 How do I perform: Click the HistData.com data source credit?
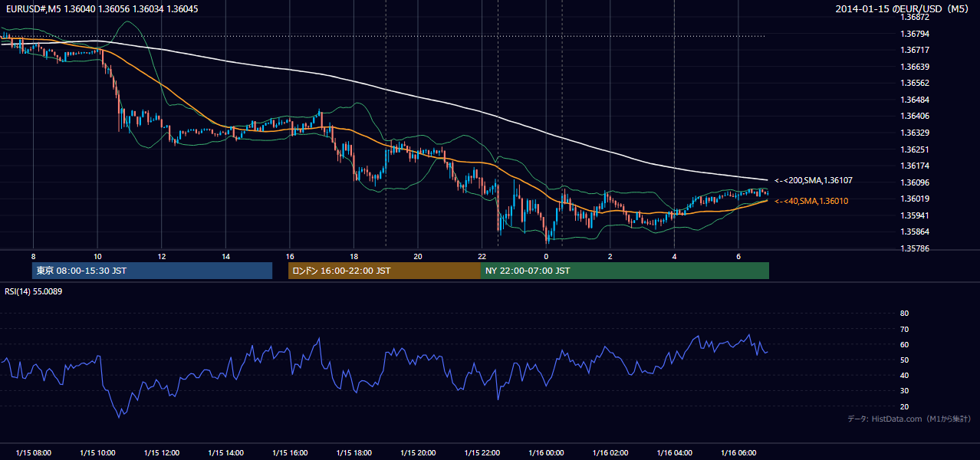pyautogui.click(x=909, y=419)
